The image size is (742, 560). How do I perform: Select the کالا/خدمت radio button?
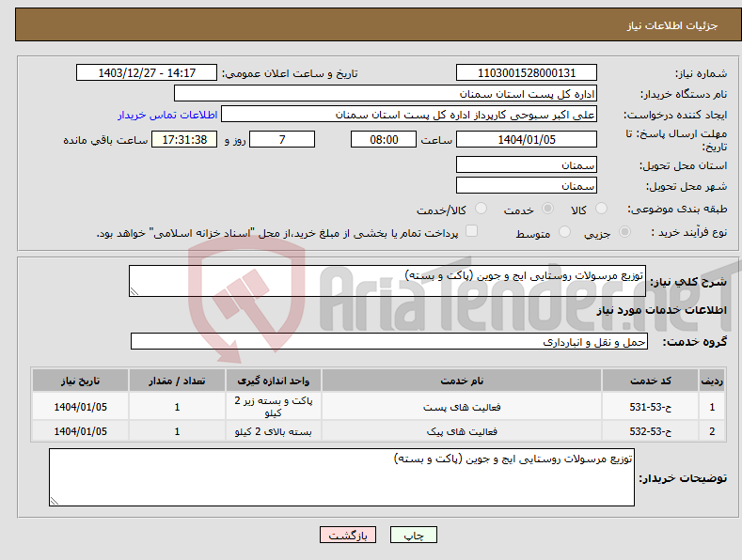point(481,208)
